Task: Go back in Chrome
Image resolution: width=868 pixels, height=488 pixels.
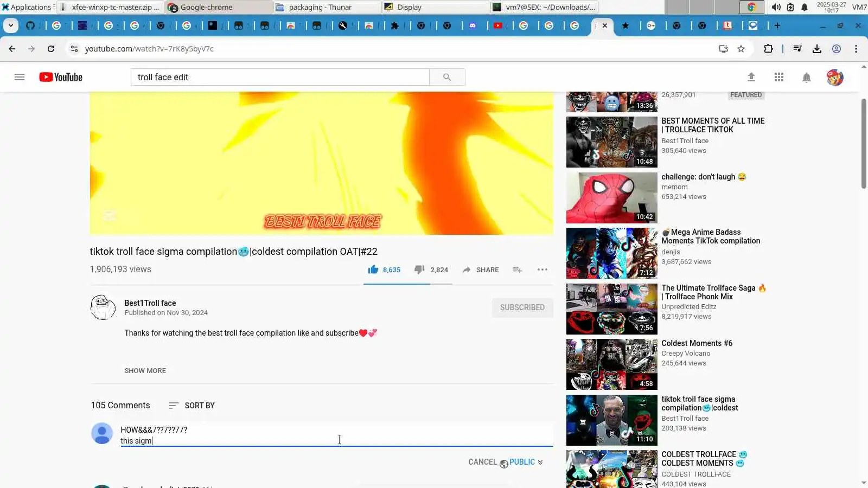Action: pos(12,49)
